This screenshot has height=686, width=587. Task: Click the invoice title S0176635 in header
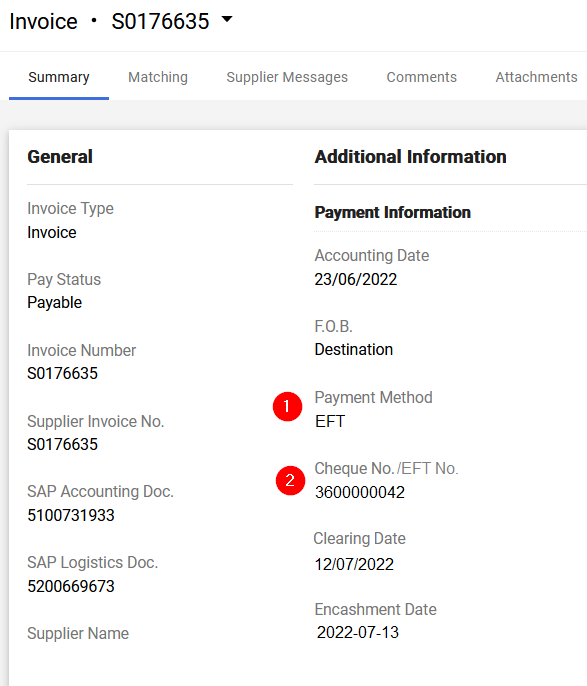click(x=161, y=21)
